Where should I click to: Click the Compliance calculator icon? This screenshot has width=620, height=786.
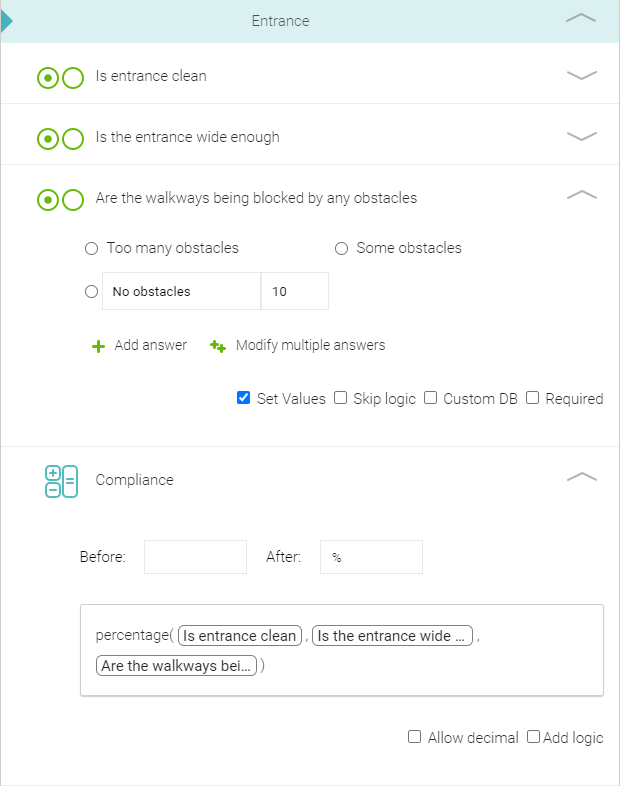[61, 481]
